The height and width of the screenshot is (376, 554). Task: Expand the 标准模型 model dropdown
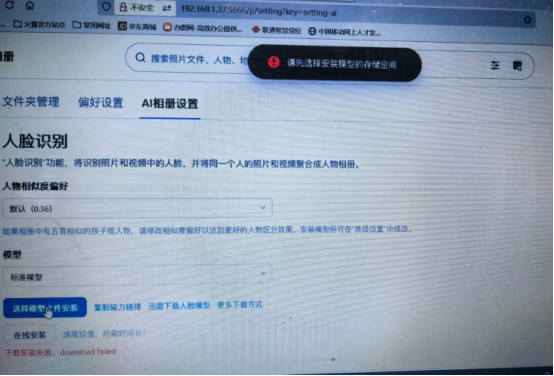137,276
